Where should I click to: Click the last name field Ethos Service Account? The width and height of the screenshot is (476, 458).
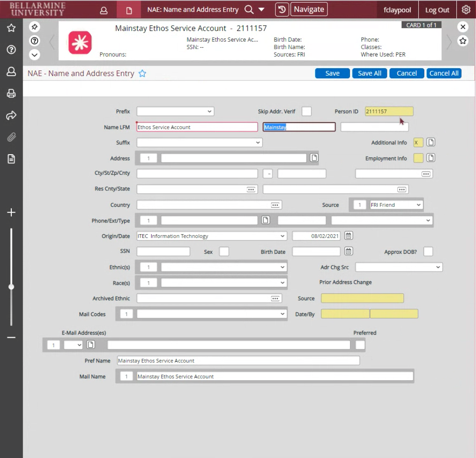[197, 127]
